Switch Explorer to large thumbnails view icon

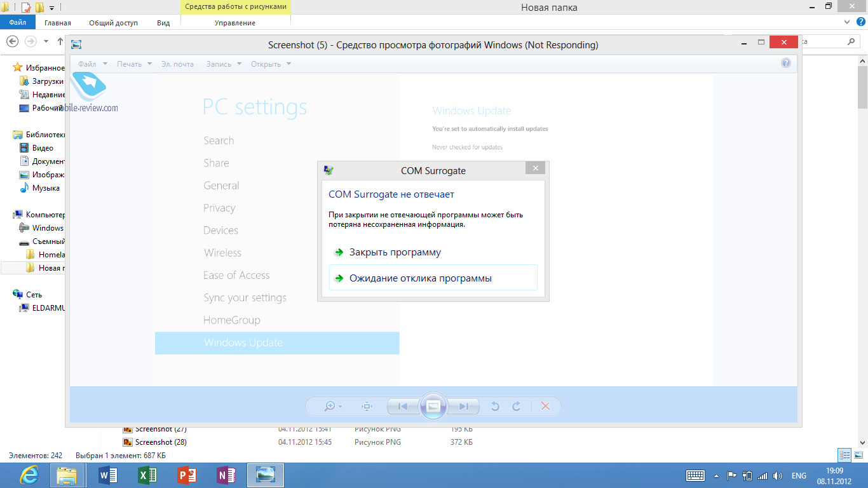pyautogui.click(x=858, y=455)
